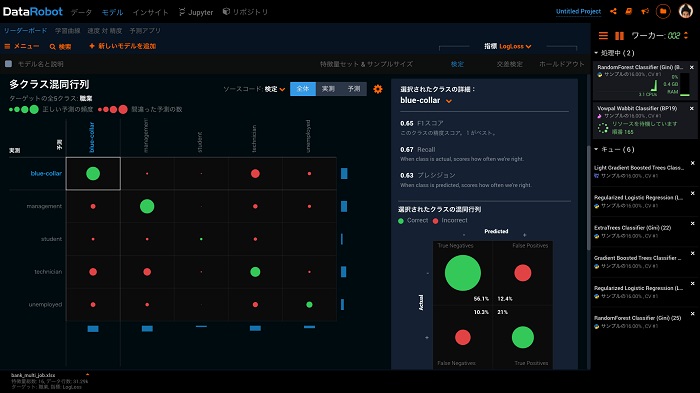Open the モデル menu
Viewport: 700px width, 393px height.
click(x=112, y=13)
